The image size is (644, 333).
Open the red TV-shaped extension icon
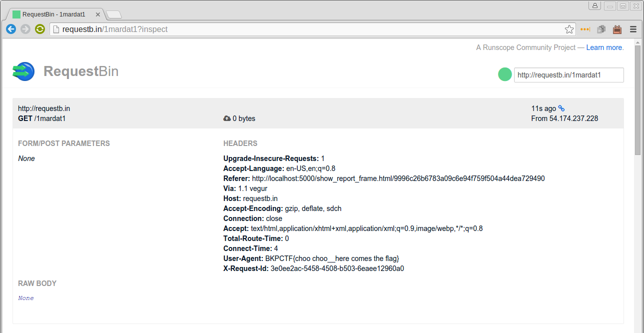pyautogui.click(x=617, y=29)
